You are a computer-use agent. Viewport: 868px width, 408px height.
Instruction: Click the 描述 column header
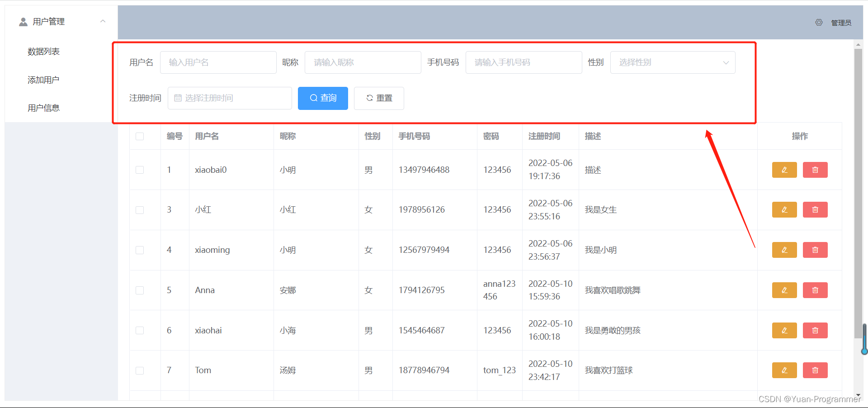pyautogui.click(x=593, y=136)
